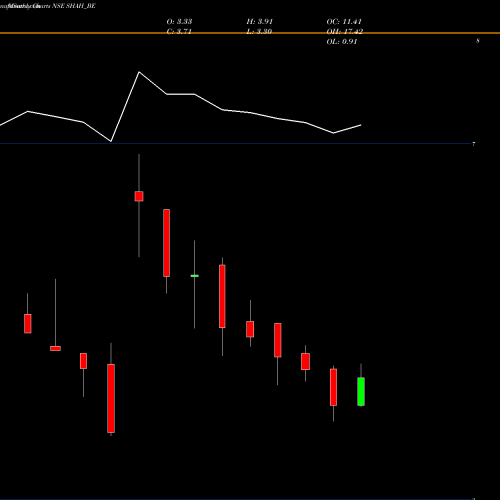
Task: Click the OC: 11.41 reading
Action: pos(344,22)
